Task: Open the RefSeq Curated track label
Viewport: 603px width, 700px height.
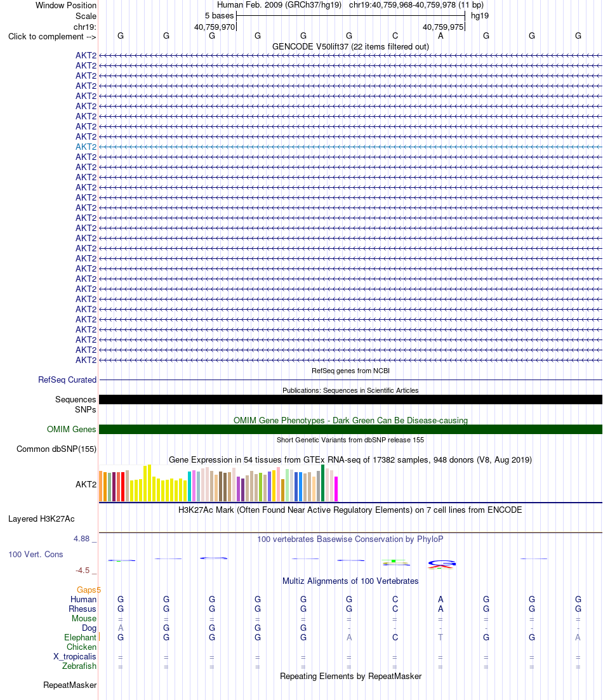Action: tap(67, 380)
